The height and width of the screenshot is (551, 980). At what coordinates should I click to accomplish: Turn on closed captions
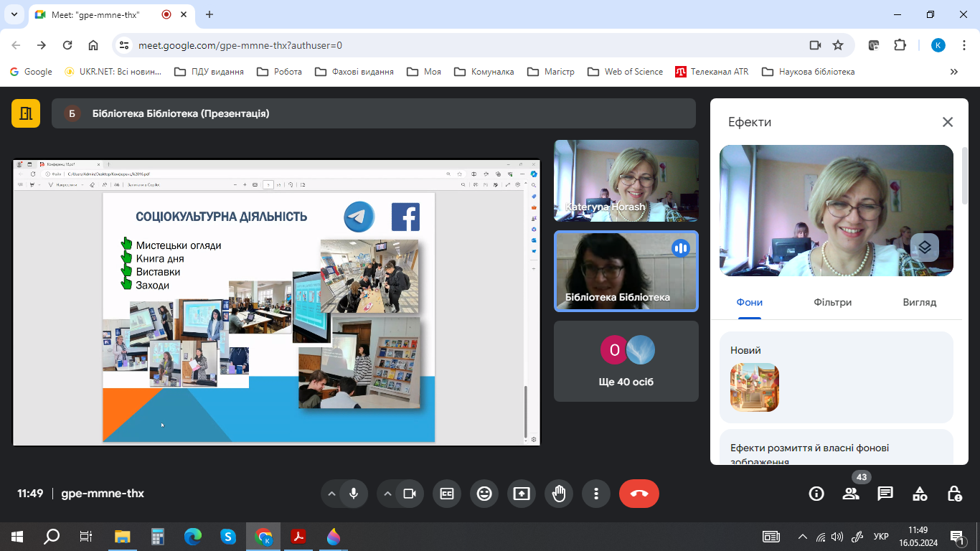point(447,494)
